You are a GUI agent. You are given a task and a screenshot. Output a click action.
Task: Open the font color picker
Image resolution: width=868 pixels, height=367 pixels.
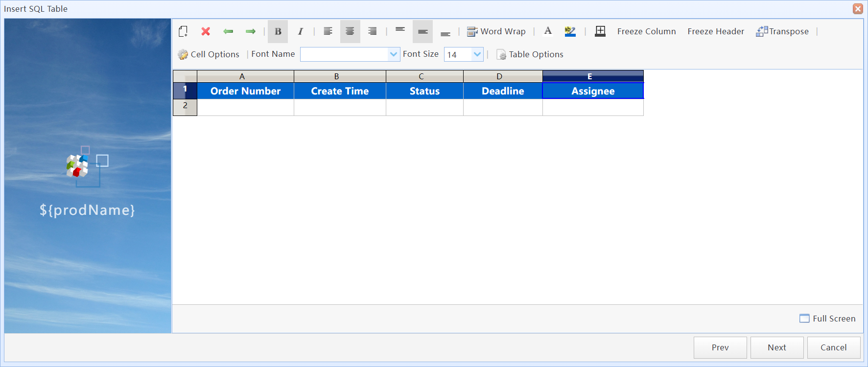pos(548,31)
